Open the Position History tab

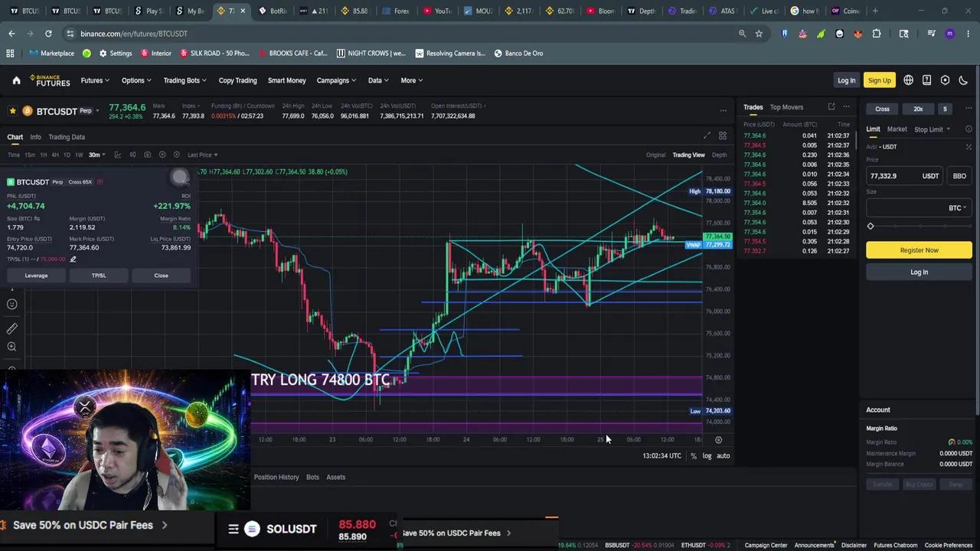coord(276,477)
